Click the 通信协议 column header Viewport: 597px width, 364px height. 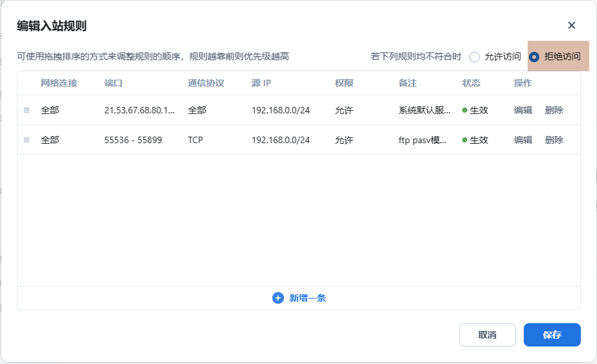click(x=206, y=84)
